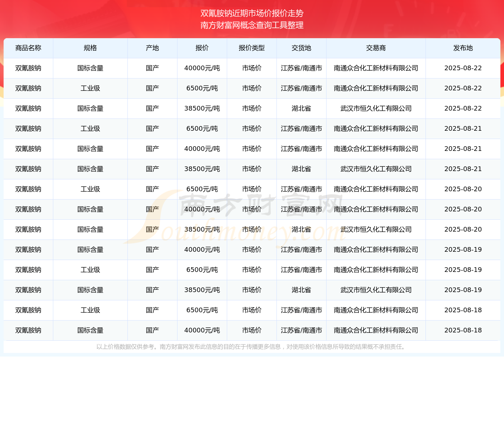Click 2025-08-18 date in the 工业级 row
504x434 pixels.
(463, 310)
